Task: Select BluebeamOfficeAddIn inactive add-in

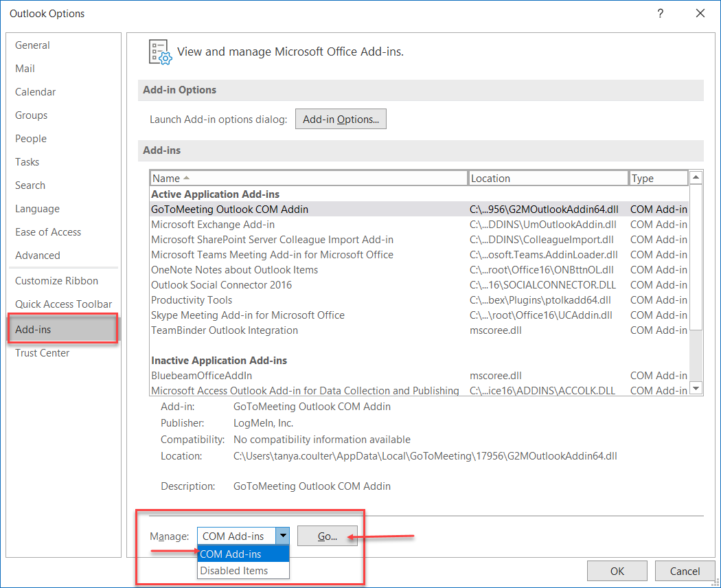Action: 419,376
